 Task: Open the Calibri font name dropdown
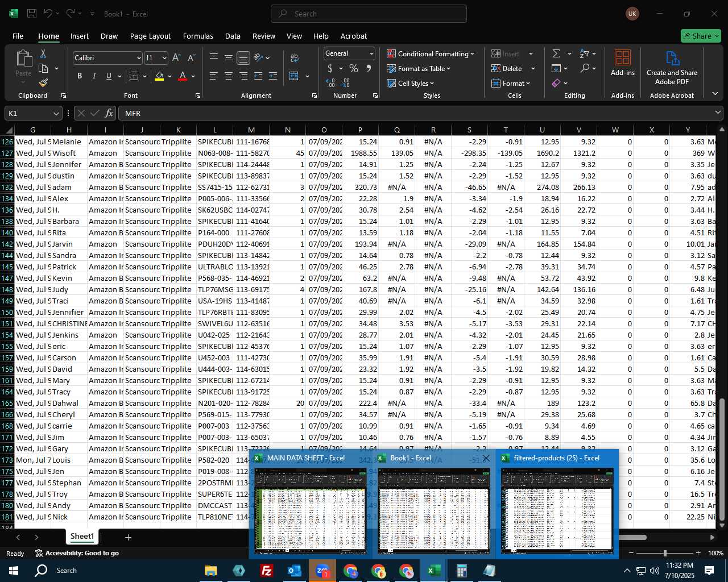click(x=138, y=58)
